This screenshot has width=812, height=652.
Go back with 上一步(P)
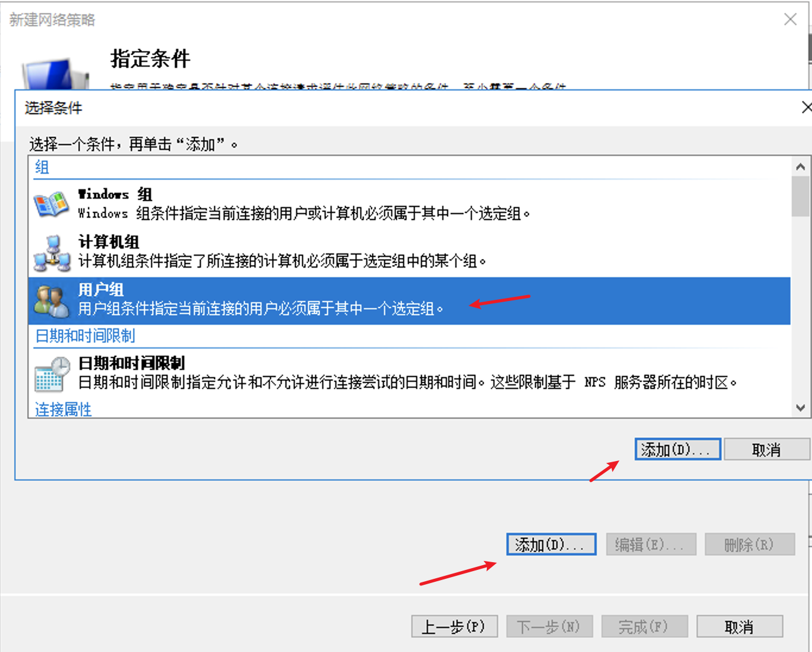[454, 626]
